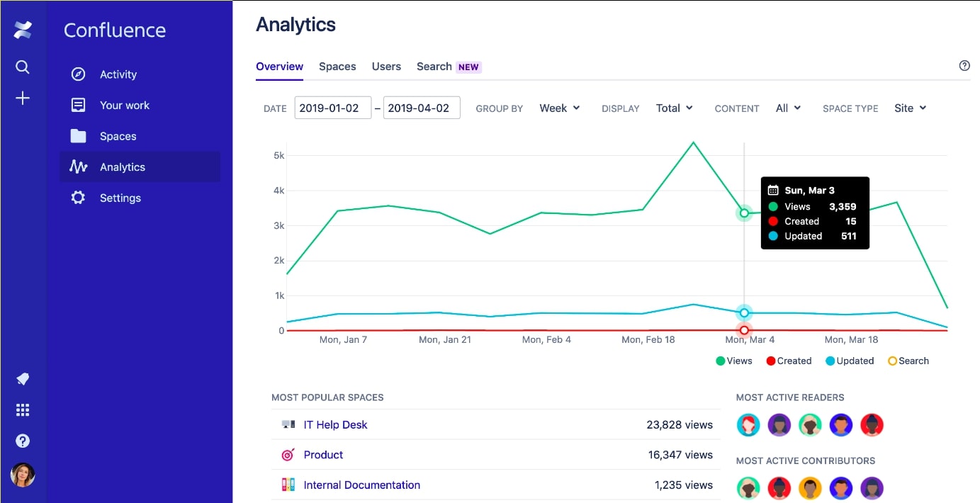Click the Your work page icon
The height and width of the screenshot is (503, 980).
pos(79,105)
